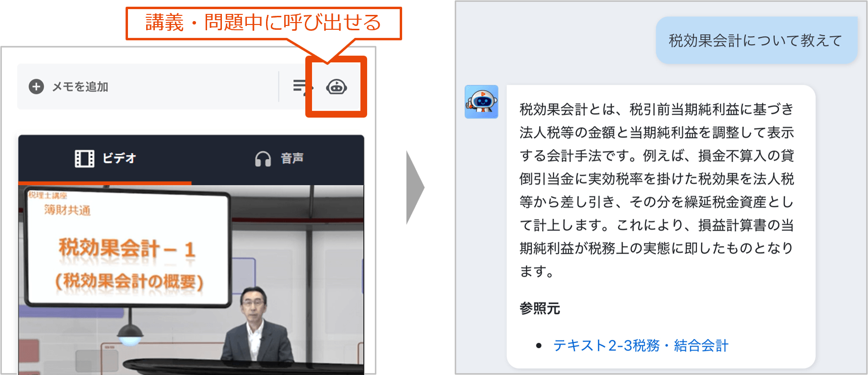This screenshot has height=375, width=868.
Task: Click the 講義・問題中に呼び出せる callout label
Action: click(x=263, y=23)
